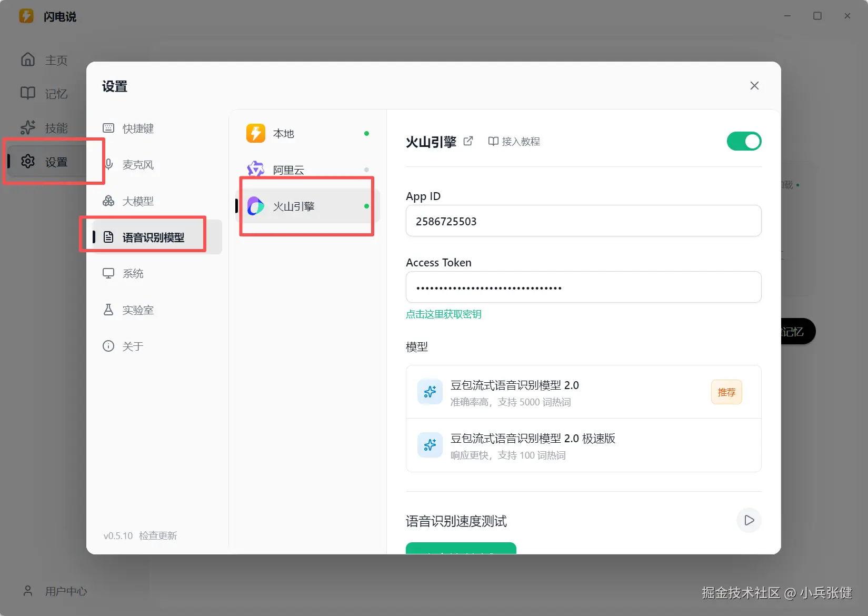Close the 设置 dialog
This screenshot has width=868, height=616.
coord(754,86)
